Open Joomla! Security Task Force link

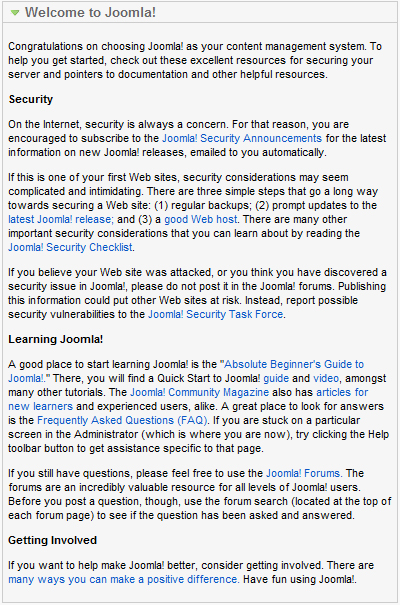[x=216, y=314]
